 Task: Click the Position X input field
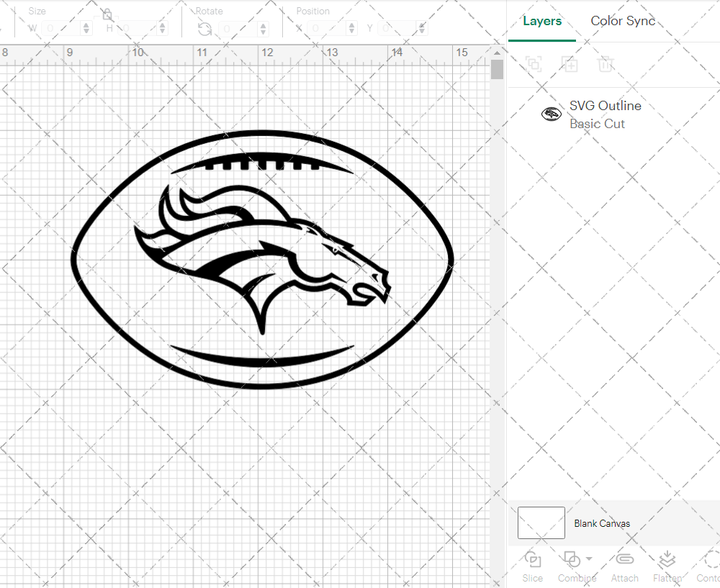[327, 29]
